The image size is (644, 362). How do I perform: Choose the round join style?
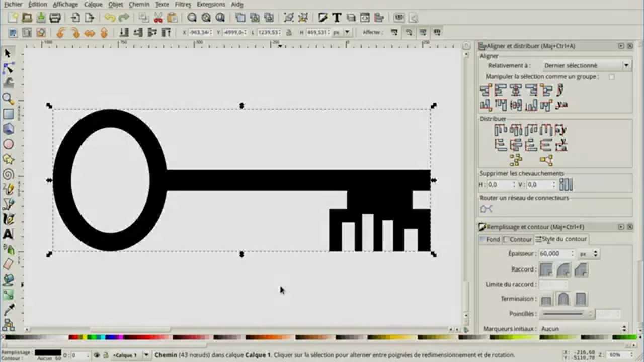click(563, 269)
